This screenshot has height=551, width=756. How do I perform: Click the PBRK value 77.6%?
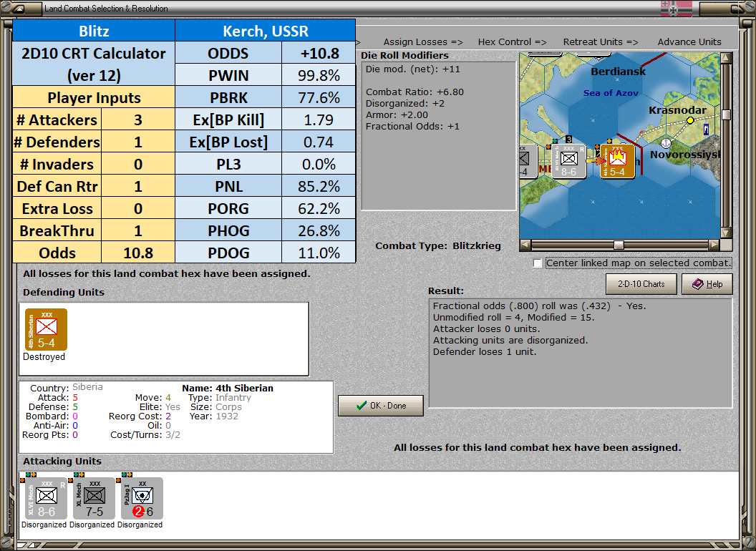319,97
